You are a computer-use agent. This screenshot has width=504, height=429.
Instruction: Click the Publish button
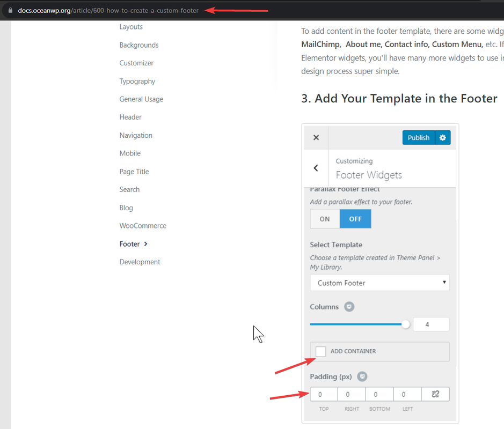[x=419, y=137]
